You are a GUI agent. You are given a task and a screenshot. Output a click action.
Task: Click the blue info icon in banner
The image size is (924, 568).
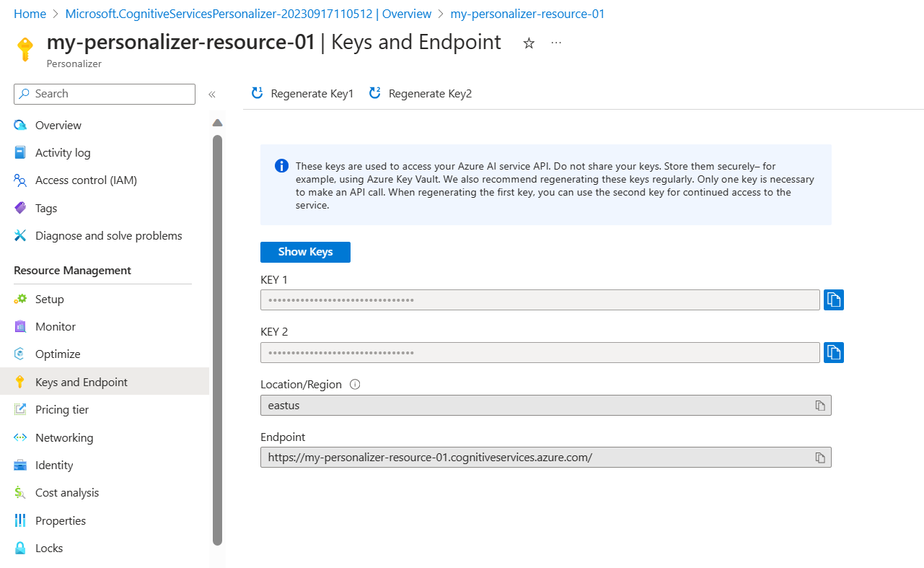pos(282,166)
